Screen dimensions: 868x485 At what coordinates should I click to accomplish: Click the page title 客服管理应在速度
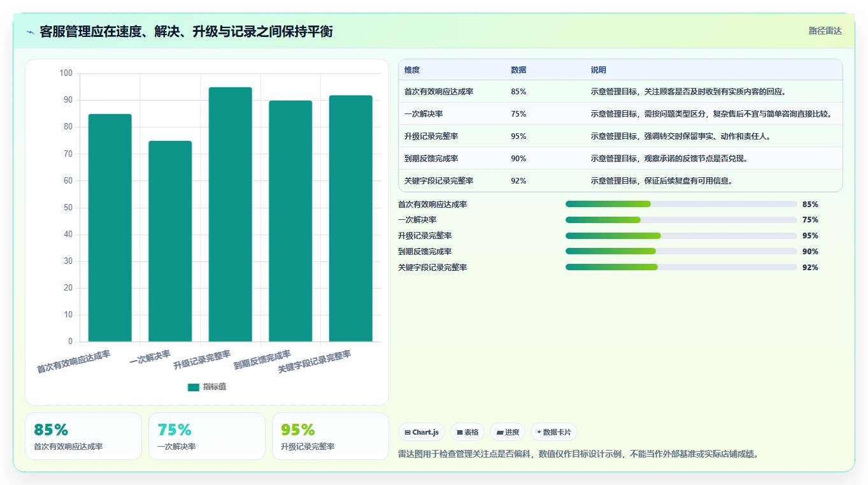click(x=186, y=32)
